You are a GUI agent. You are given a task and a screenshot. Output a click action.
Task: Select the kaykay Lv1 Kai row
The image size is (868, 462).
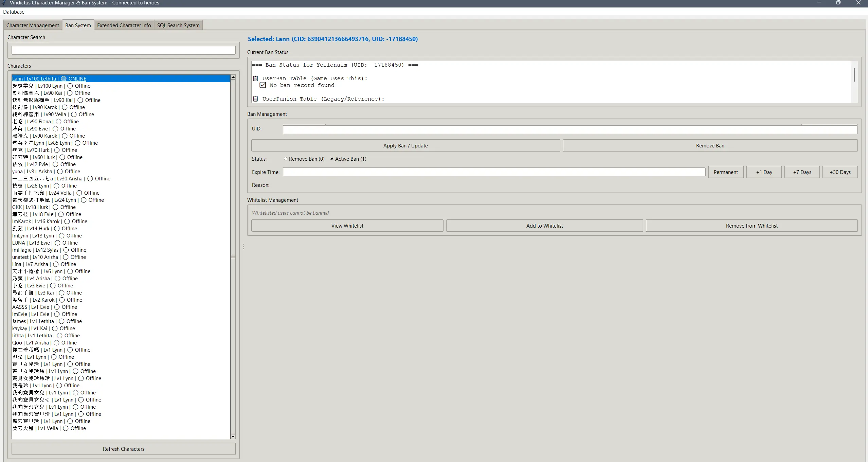coord(121,328)
